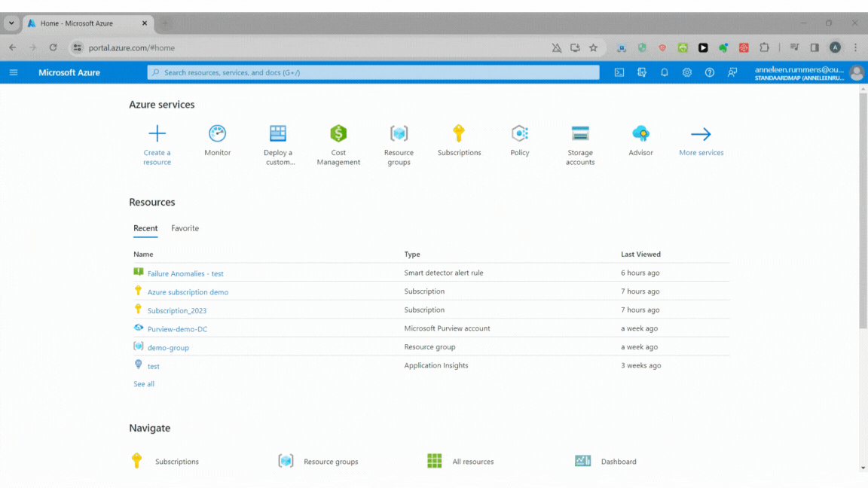Image resolution: width=868 pixels, height=488 pixels.
Task: Open Cost Management service
Action: [338, 145]
